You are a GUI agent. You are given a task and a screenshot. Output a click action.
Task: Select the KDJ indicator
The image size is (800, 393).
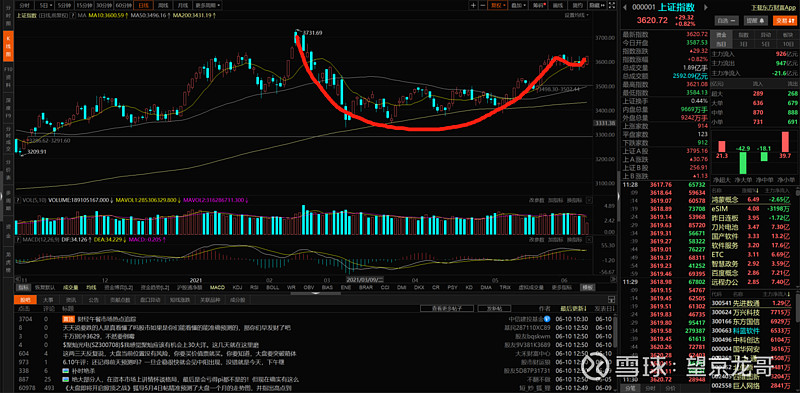[237, 287]
